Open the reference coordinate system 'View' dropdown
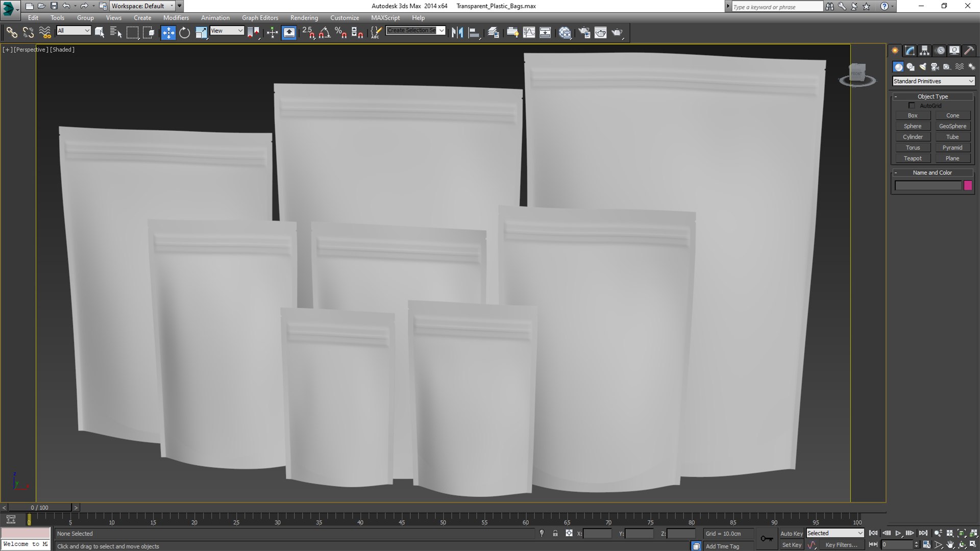 [x=227, y=31]
